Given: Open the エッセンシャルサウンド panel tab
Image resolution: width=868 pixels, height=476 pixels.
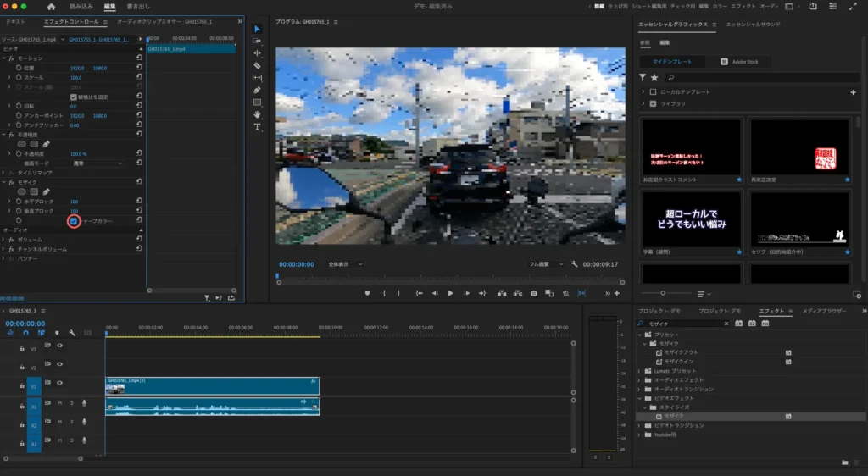Looking at the screenshot, I should 753,25.
